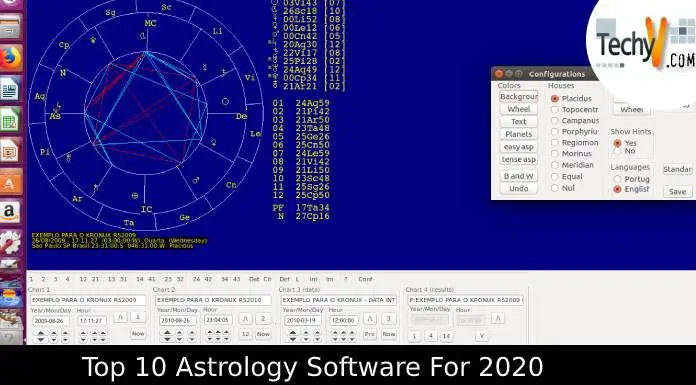Change the Planets color setting
Screen dimensions: 696x385
tap(518, 134)
